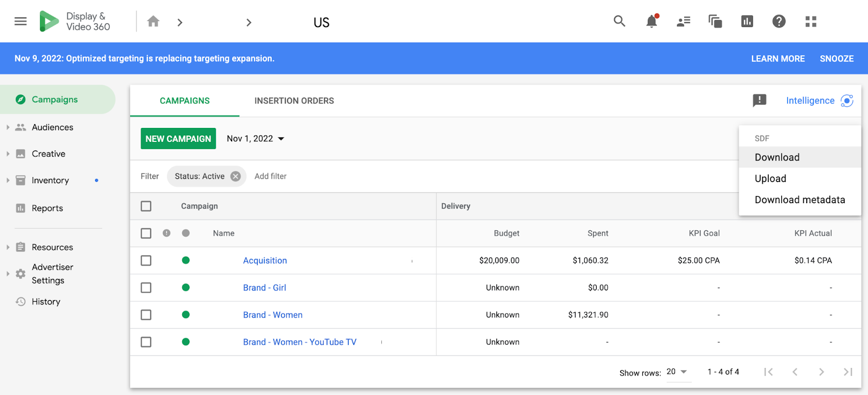Open the notifications bell
The height and width of the screenshot is (395, 868).
[652, 22]
